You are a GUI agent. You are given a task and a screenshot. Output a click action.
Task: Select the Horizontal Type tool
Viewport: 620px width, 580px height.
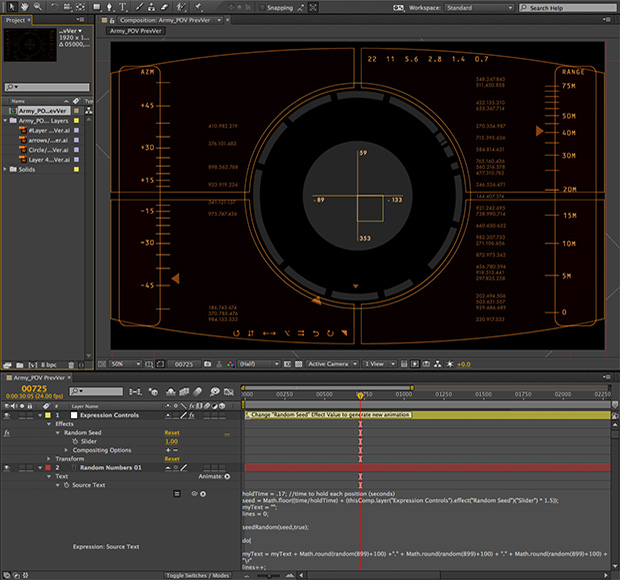(x=123, y=7)
